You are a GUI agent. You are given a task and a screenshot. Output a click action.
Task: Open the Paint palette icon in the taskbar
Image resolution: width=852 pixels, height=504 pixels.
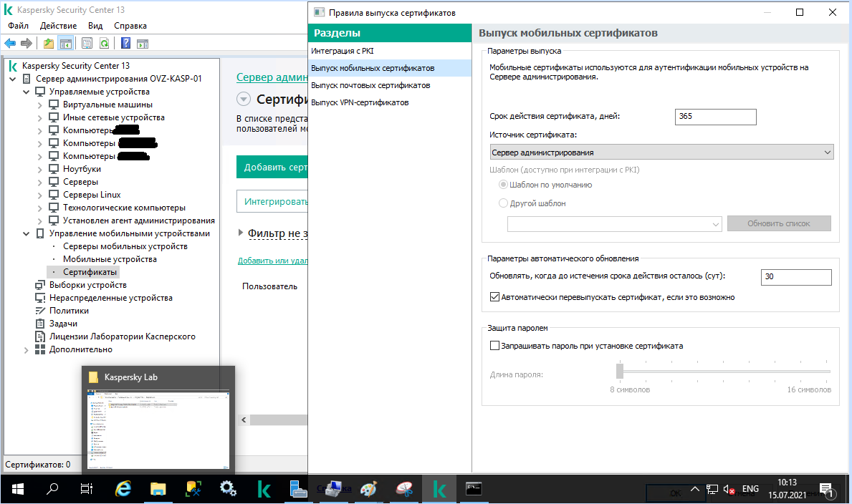click(x=368, y=490)
